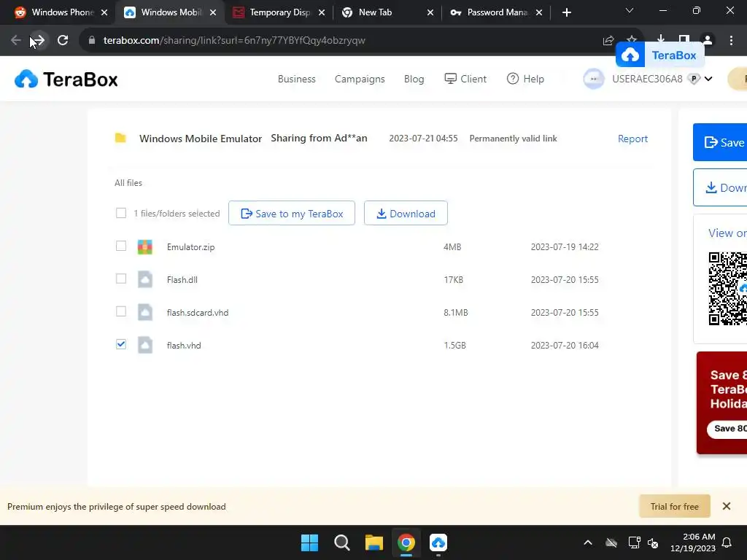Screen dimensions: 747x560
Task: Toggle the select-all files checkbox
Action: click(x=121, y=213)
